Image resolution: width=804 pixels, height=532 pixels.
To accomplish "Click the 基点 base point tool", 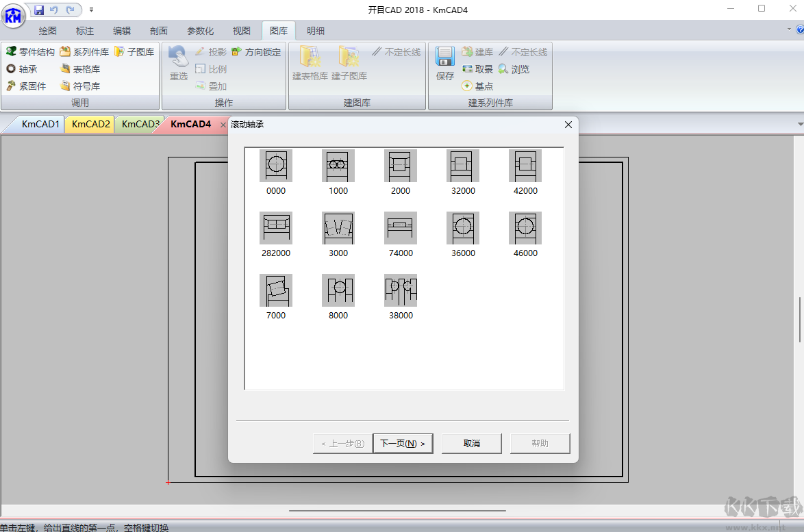I will click(477, 86).
